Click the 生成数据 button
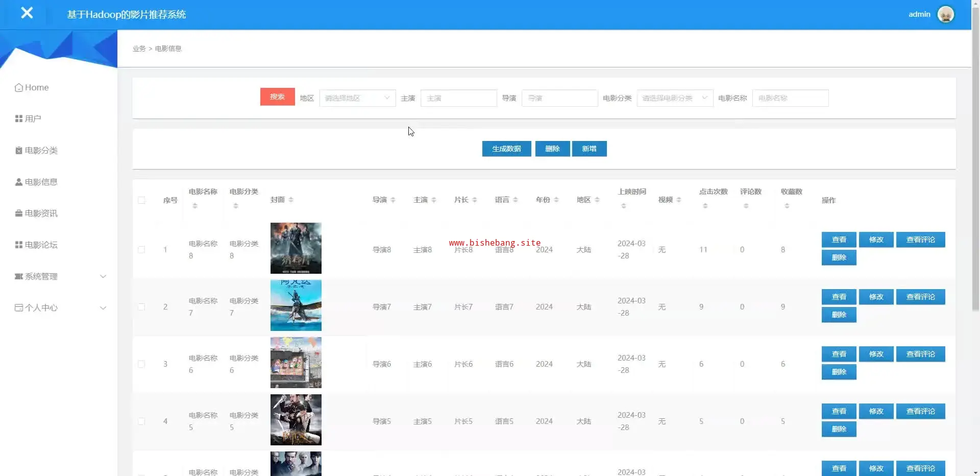The image size is (980, 476). point(506,149)
